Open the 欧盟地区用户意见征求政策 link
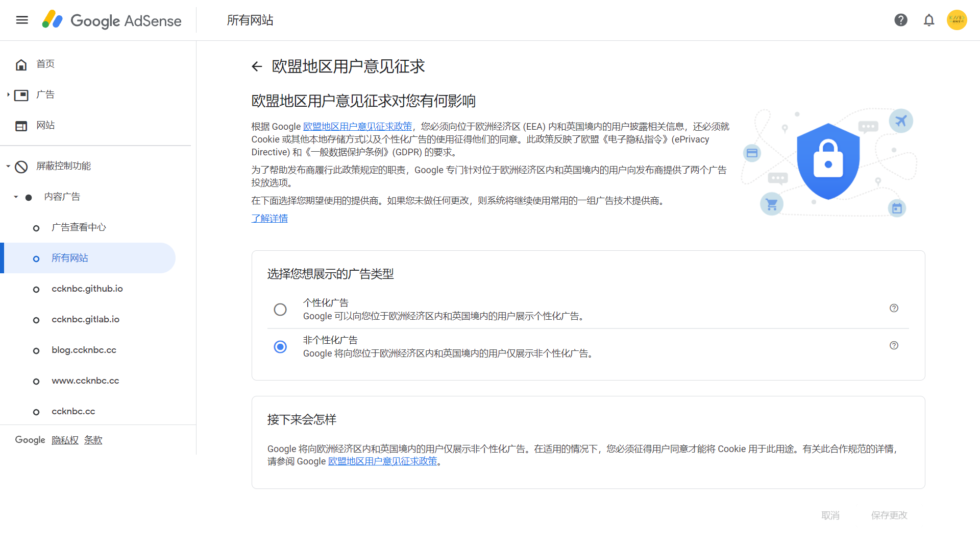The height and width of the screenshot is (543, 980). pos(357,126)
